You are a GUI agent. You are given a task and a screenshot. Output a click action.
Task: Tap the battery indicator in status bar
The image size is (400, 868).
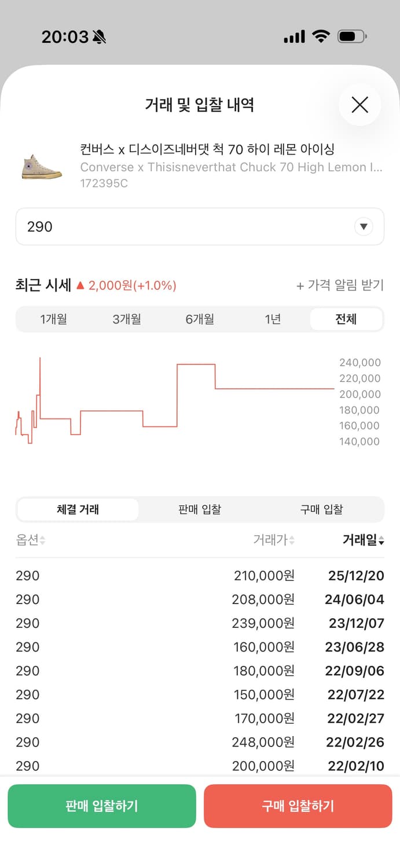click(352, 36)
